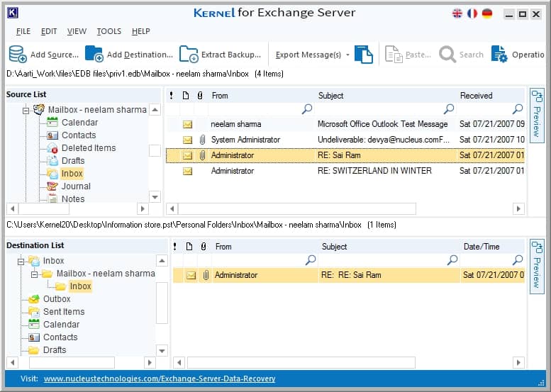Click source tree scroll down arrow
Viewport: 551px width, 392px height.
[x=155, y=196]
